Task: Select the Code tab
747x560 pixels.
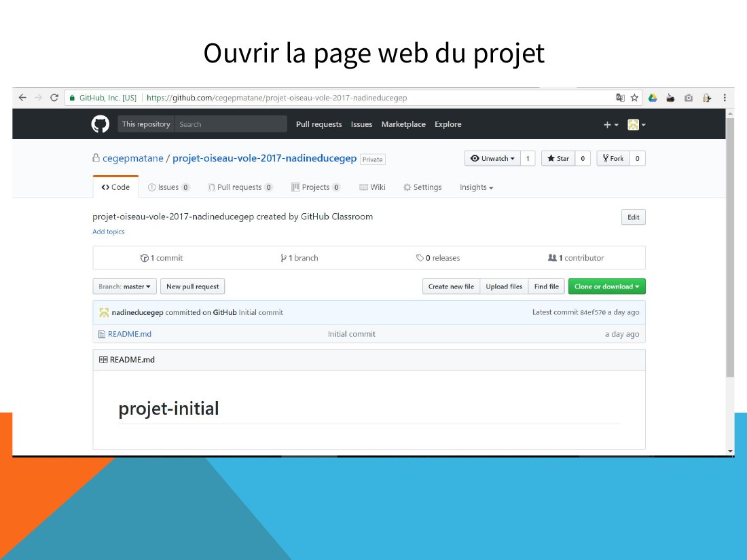Action: [115, 187]
